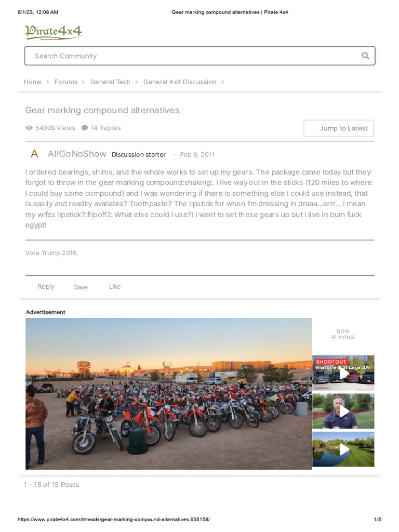Click the replies speech bubble icon
This screenshot has width=399, height=532.
(85, 128)
